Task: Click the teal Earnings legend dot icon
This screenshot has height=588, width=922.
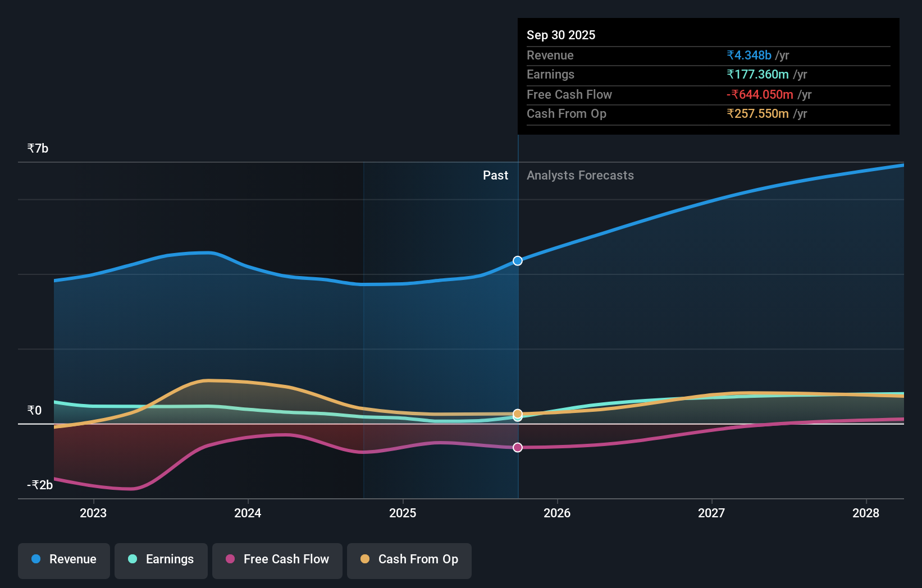Action: (x=132, y=559)
